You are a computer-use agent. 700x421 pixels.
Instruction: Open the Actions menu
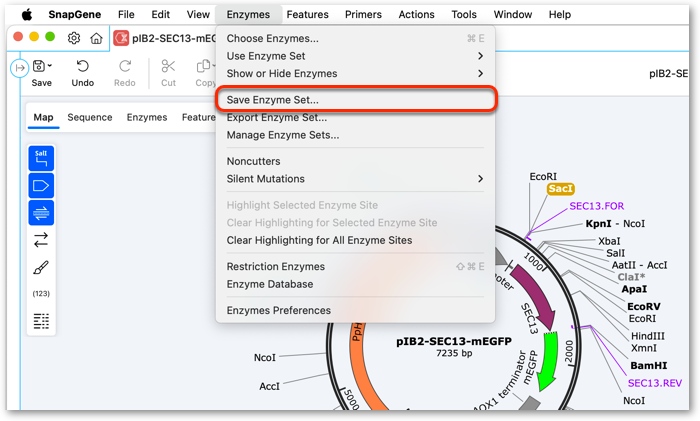[x=416, y=15]
